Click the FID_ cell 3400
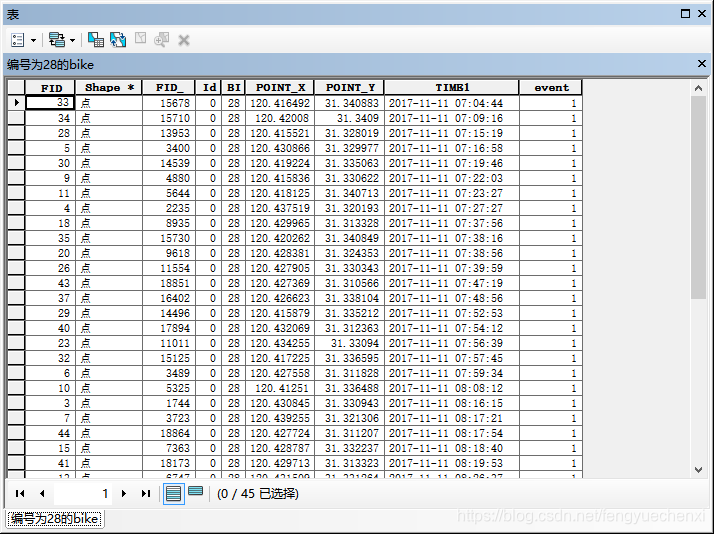714x534 pixels. pos(169,148)
